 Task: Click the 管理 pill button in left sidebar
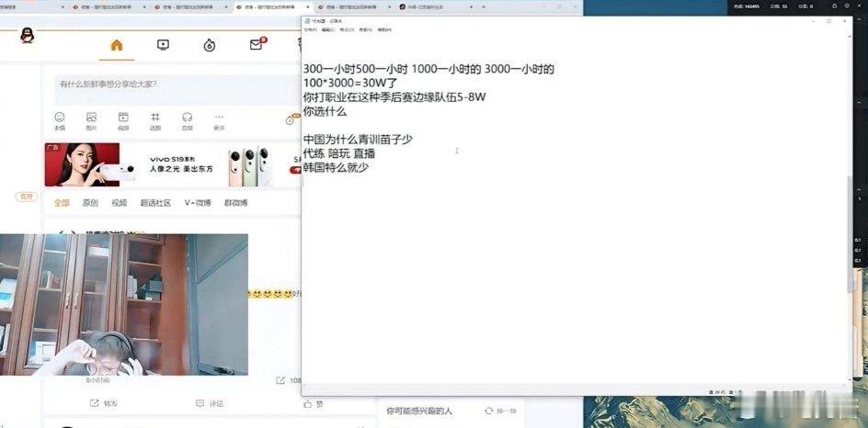(26, 197)
